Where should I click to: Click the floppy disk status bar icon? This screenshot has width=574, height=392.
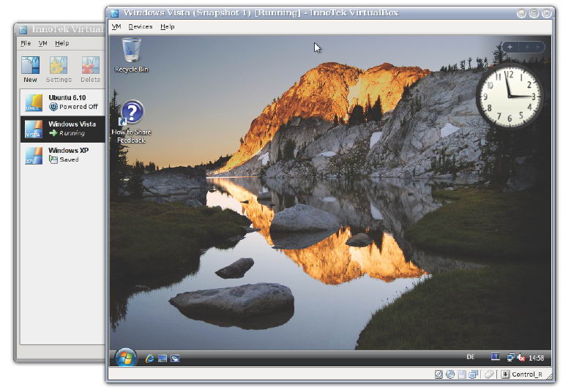click(461, 374)
